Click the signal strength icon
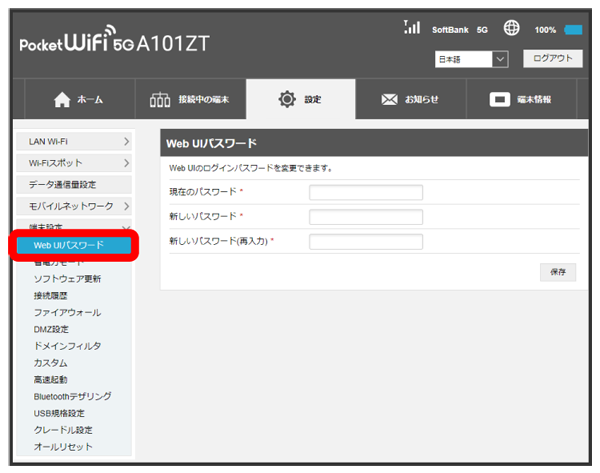Screen dimensions: 600x473 tap(409, 28)
